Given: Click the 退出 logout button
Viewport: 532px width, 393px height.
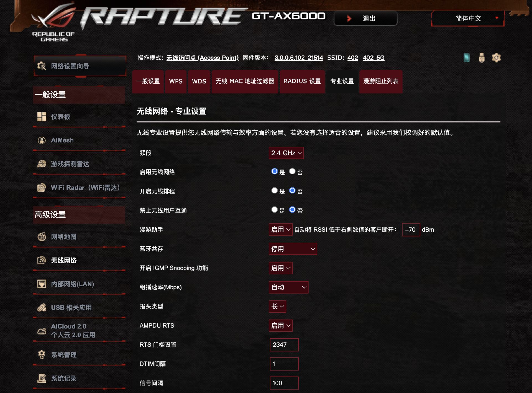Looking at the screenshot, I should 365,18.
